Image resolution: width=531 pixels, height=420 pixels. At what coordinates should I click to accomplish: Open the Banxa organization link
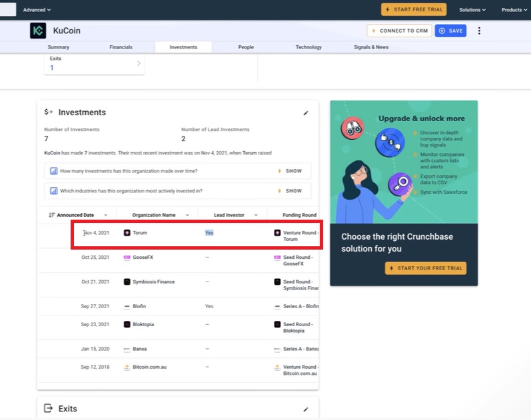point(139,349)
